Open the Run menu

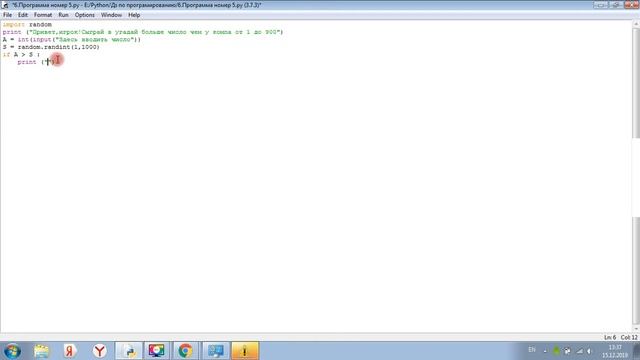63,15
